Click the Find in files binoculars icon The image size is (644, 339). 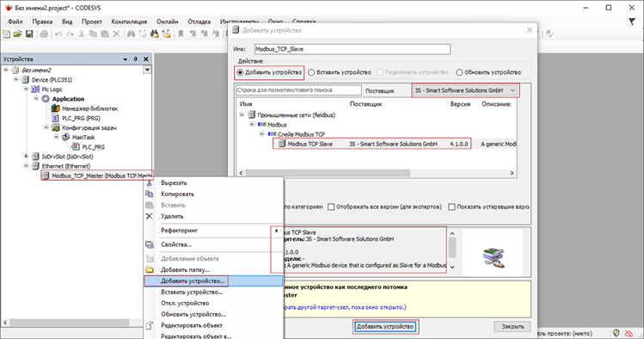click(155, 34)
